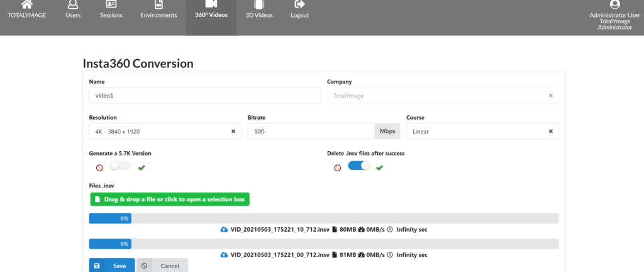Click the clock icon in 81MB file row
The height and width of the screenshot is (272, 644).
[390, 255]
